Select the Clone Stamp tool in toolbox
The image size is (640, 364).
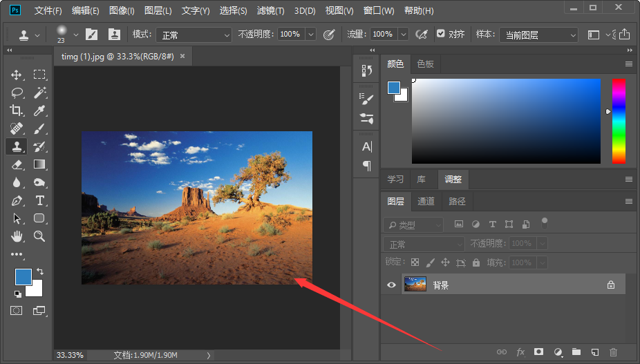17,146
